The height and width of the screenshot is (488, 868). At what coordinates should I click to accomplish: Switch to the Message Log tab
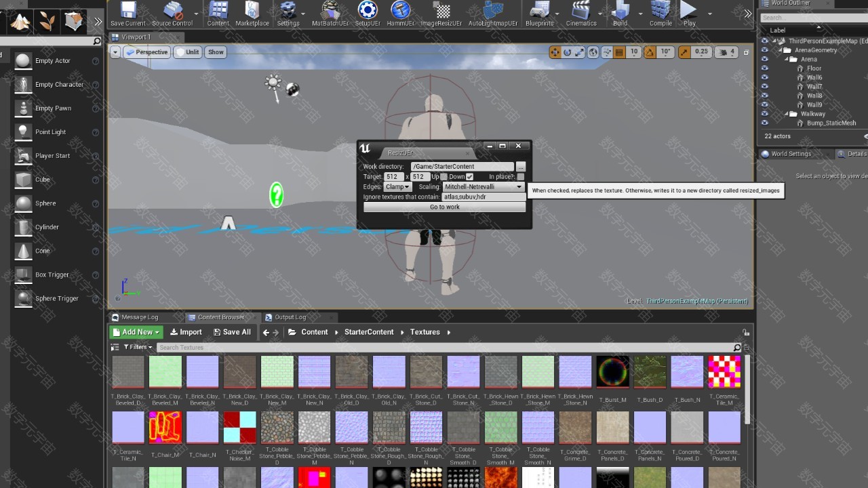pyautogui.click(x=140, y=317)
